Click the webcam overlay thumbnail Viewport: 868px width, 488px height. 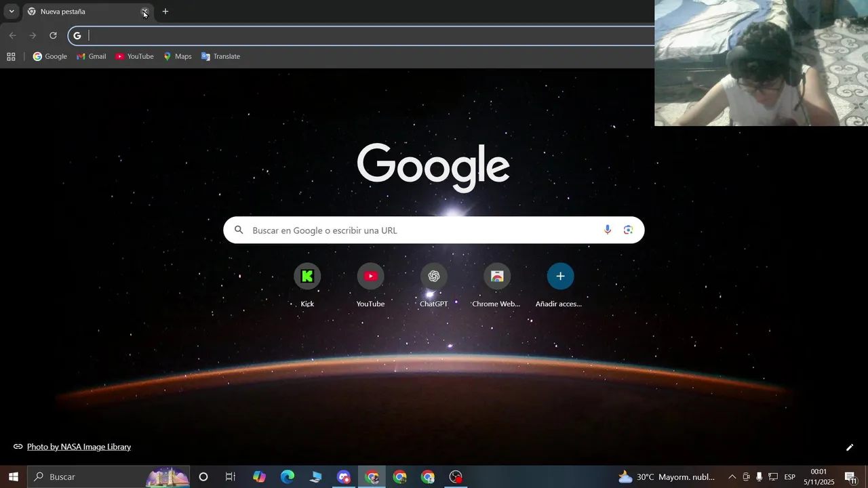(761, 62)
